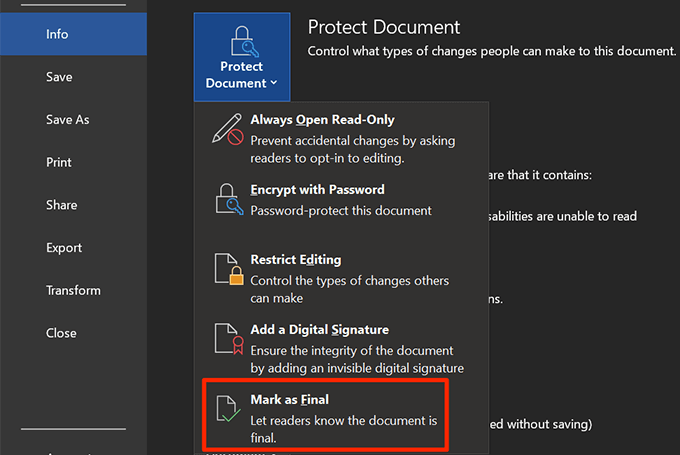Open the Info tab in sidebar
This screenshot has height=455, width=680.
57,34
